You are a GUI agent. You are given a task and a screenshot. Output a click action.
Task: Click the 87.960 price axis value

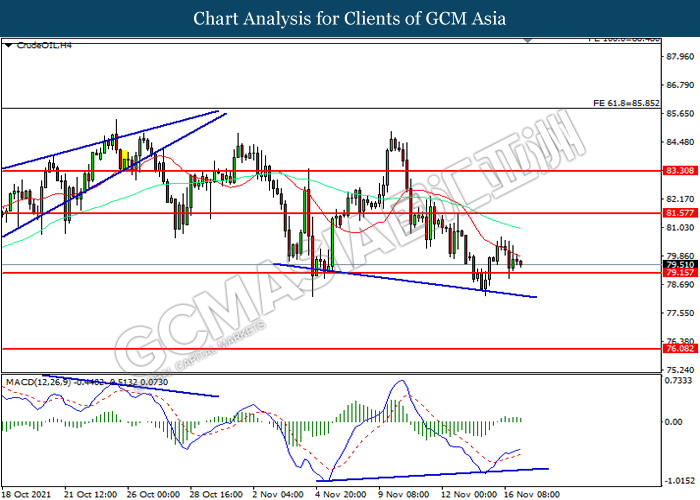pos(680,56)
